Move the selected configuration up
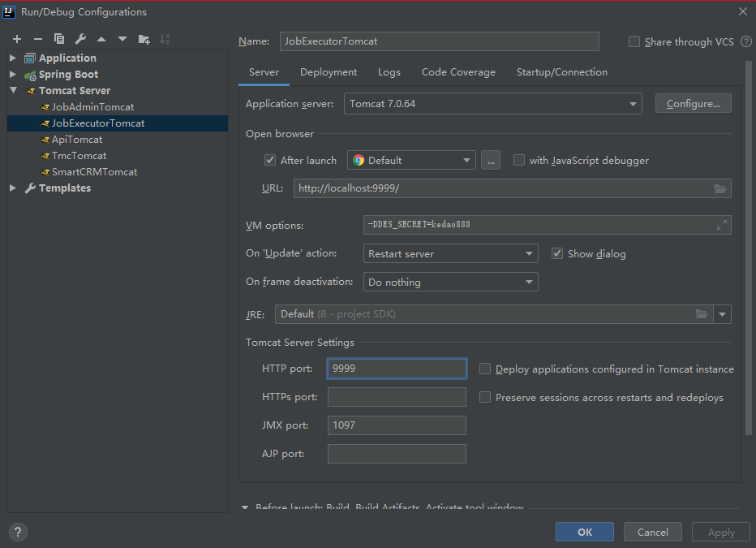Screen dimensions: 756x548 pos(101,38)
